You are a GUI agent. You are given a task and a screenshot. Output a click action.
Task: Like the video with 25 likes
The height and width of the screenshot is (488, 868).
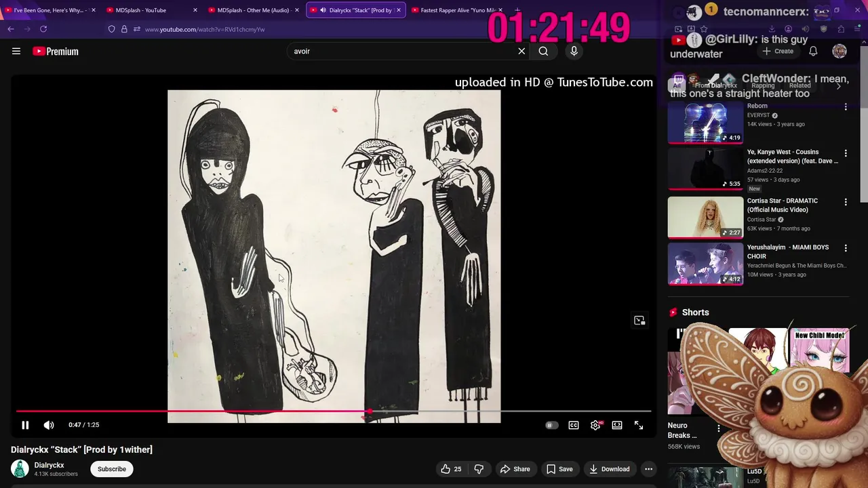[451, 469]
